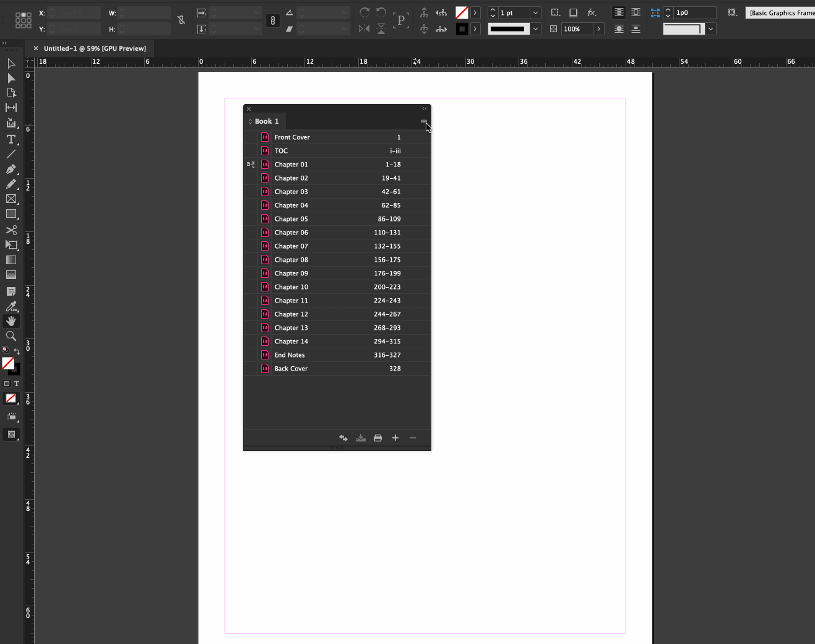Print the book using printer icon
815x644 pixels.
tap(378, 438)
